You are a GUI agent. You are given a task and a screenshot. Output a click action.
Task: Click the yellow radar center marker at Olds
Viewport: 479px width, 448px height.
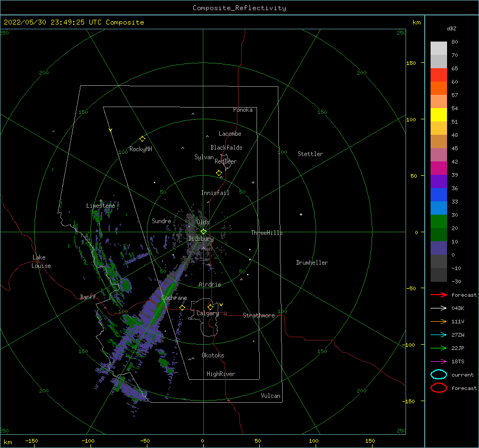pos(203,232)
